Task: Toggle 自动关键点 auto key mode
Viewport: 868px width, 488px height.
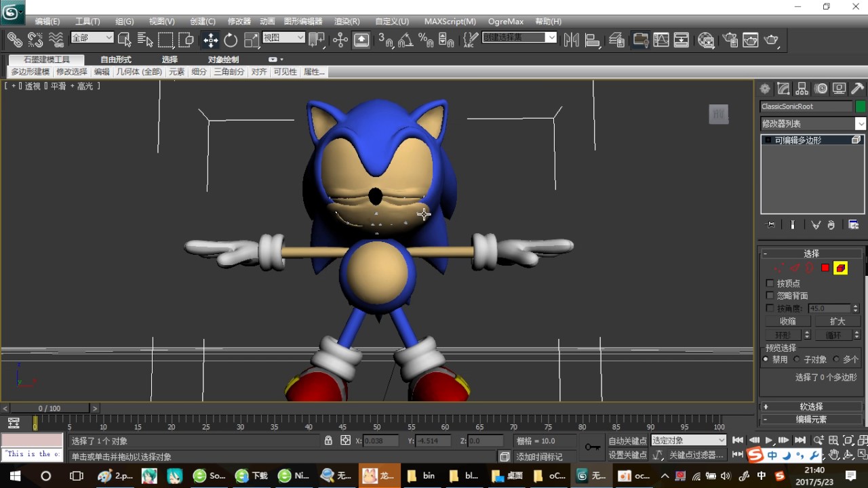Action: [627, 441]
